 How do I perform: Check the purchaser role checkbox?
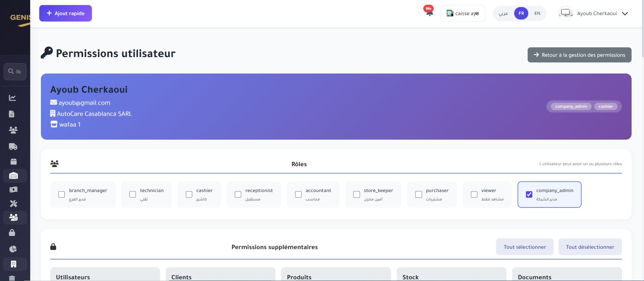coord(419,194)
